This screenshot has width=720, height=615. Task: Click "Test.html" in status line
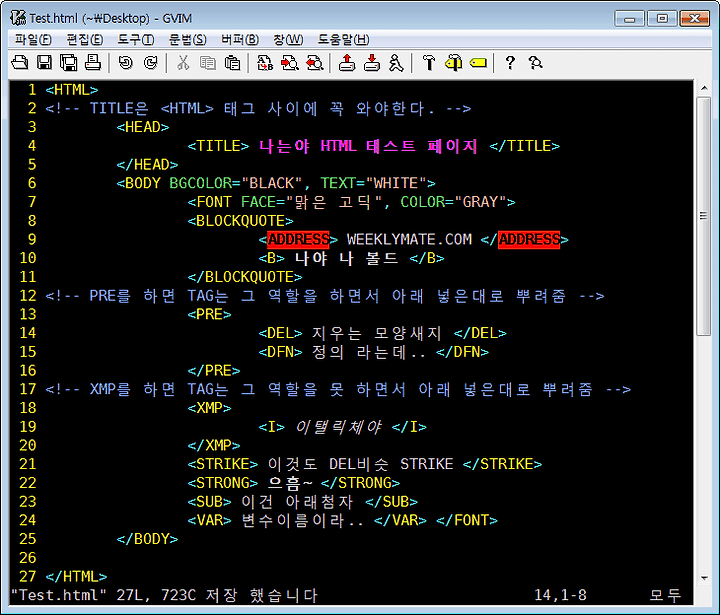[x=59, y=595]
